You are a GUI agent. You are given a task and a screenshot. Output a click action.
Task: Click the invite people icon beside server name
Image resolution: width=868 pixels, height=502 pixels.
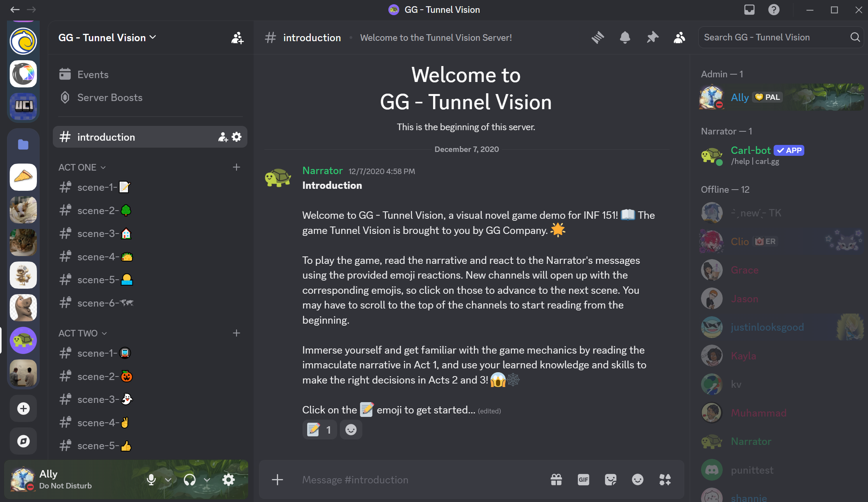[x=237, y=38]
